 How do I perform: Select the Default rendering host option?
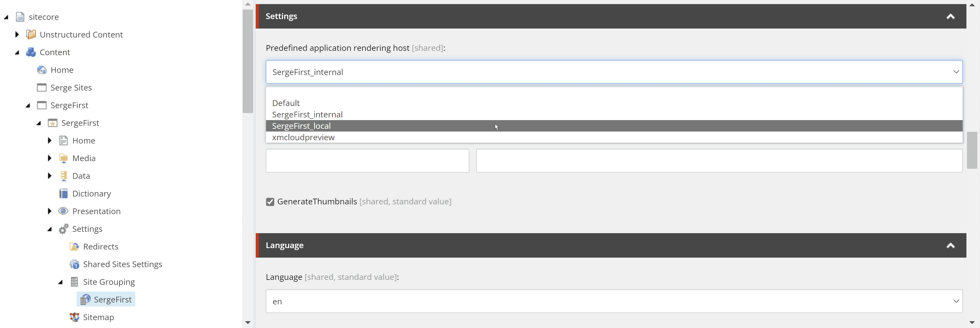pyautogui.click(x=286, y=103)
